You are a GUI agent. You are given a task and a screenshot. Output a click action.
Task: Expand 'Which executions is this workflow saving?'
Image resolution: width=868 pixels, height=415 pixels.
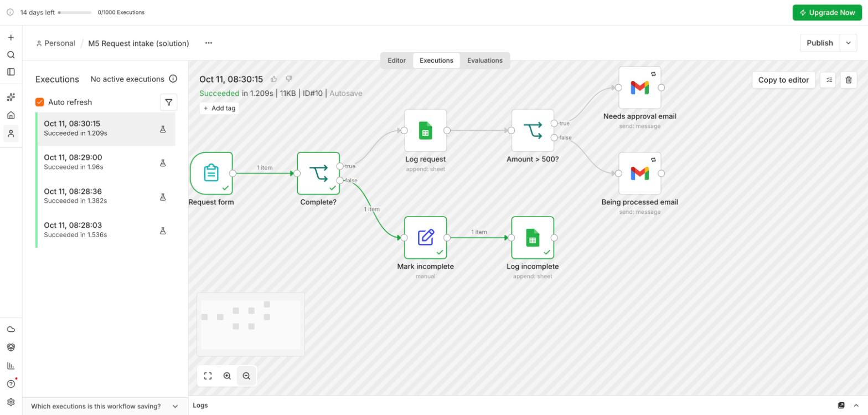(x=105, y=406)
